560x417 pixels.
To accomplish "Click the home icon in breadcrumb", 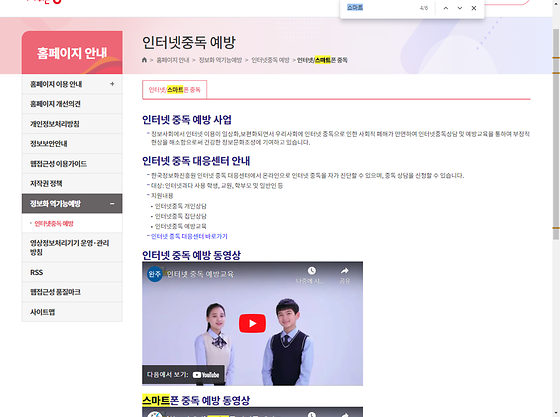I will [x=144, y=60].
